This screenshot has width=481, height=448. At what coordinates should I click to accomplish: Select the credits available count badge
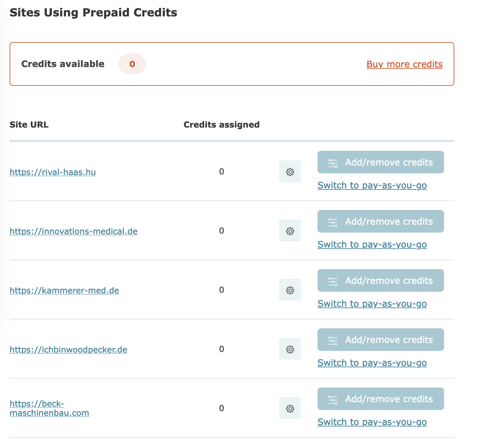132,64
